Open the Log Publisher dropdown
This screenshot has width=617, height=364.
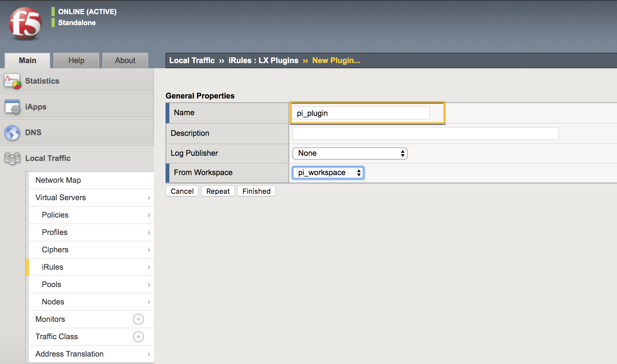[x=349, y=154]
